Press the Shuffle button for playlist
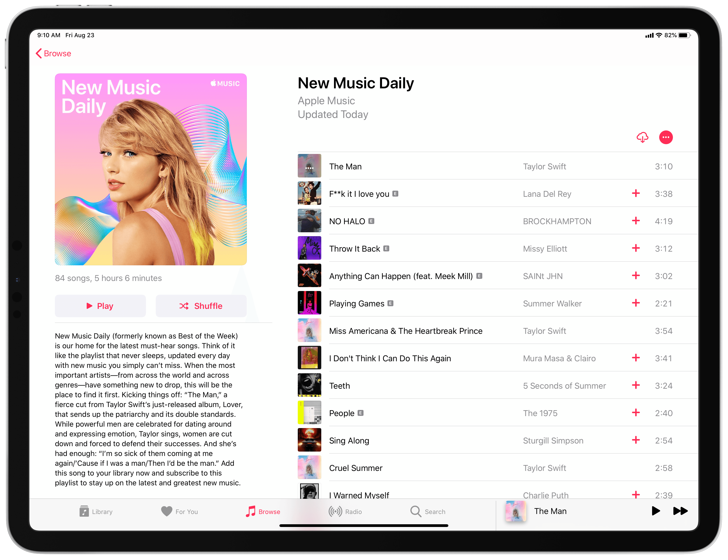The width and height of the screenshot is (728, 560). click(200, 305)
